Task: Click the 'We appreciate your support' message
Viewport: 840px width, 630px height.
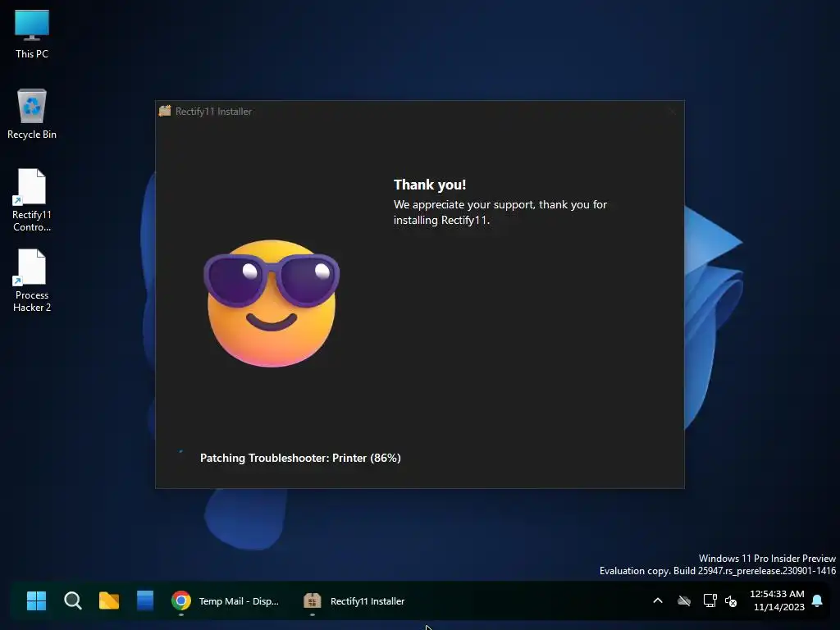Action: click(500, 212)
